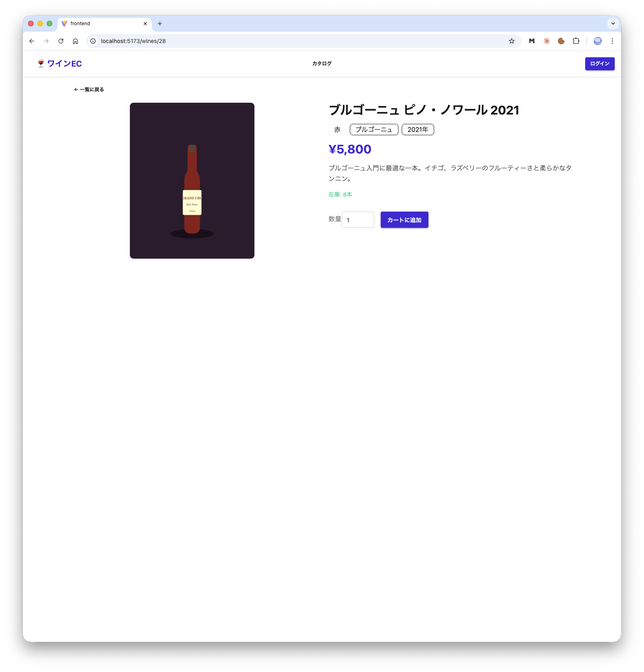Close the frontend tab
The height and width of the screenshot is (672, 644).
[145, 24]
